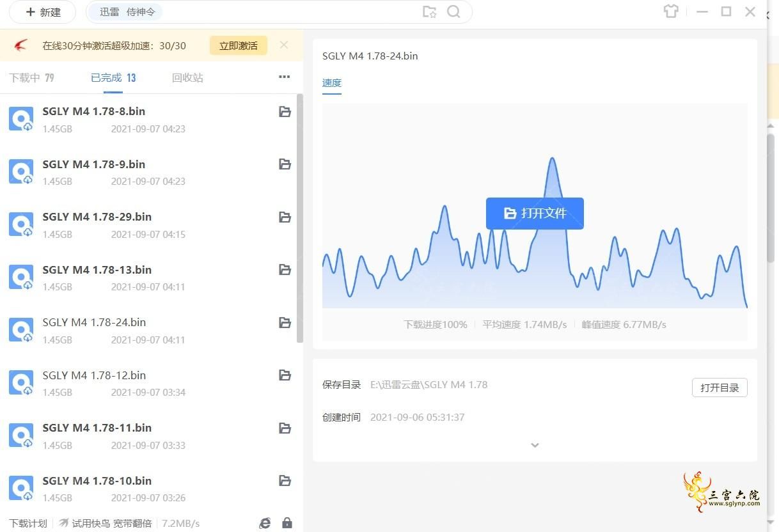The height and width of the screenshot is (532, 779).
Task: Open the starred folder icon in search bar
Action: click(430, 12)
